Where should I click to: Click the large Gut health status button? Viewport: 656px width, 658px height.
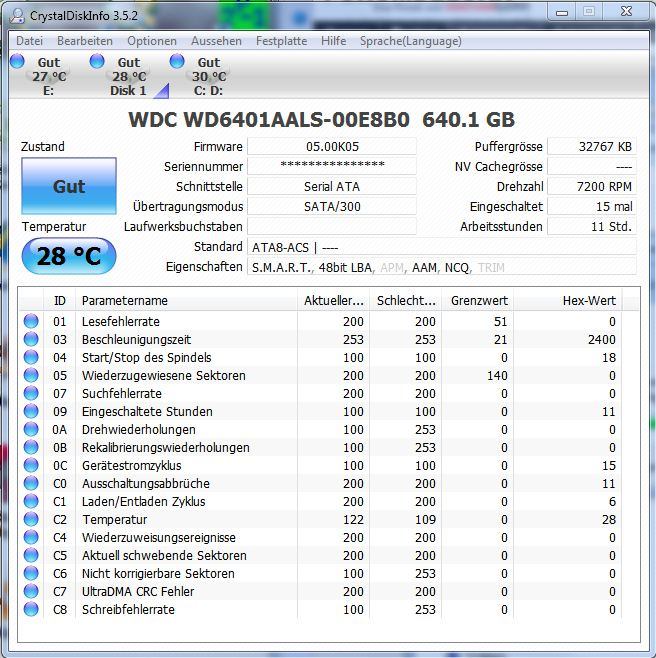pyautogui.click(x=69, y=186)
